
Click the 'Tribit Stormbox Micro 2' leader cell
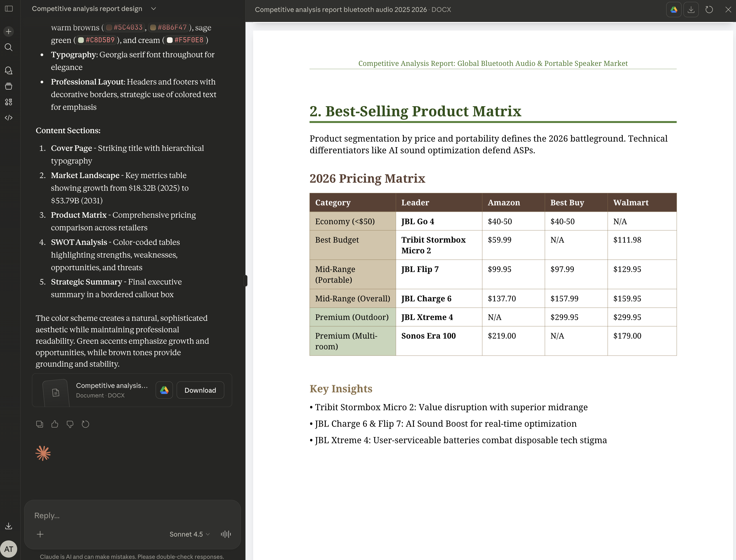(439, 245)
